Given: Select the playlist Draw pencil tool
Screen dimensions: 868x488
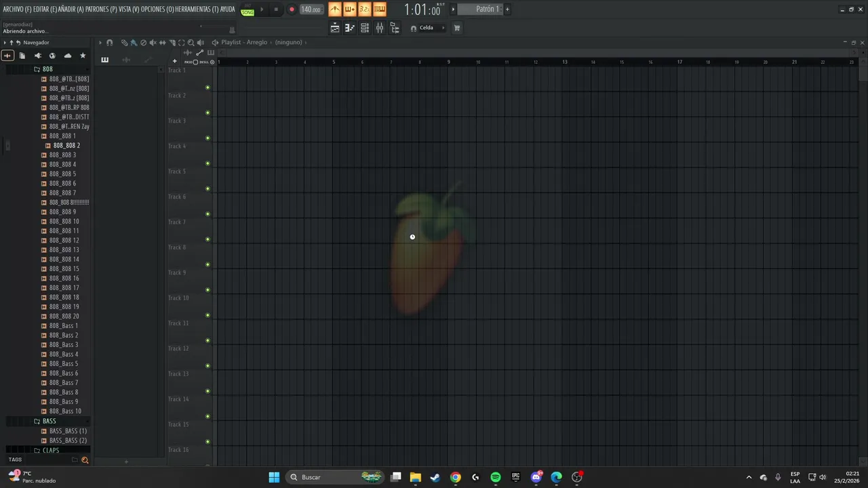Looking at the screenshot, I should 124,42.
